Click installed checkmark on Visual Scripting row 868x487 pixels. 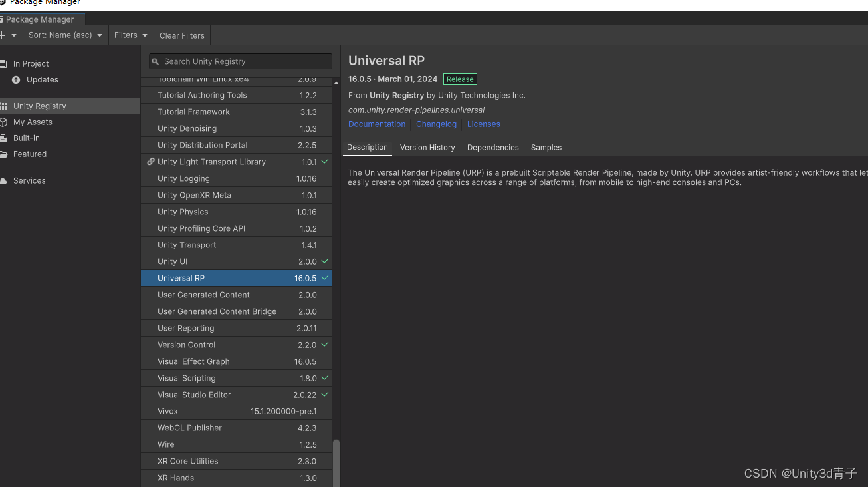click(x=325, y=378)
